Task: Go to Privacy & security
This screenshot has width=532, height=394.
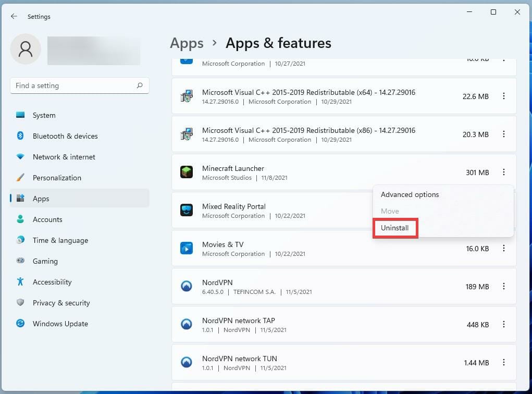Action: click(x=80, y=303)
